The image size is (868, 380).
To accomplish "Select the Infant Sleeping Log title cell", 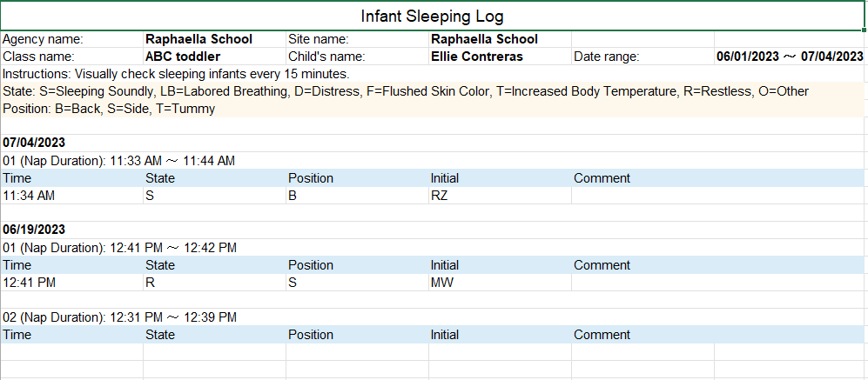I will click(x=433, y=17).
